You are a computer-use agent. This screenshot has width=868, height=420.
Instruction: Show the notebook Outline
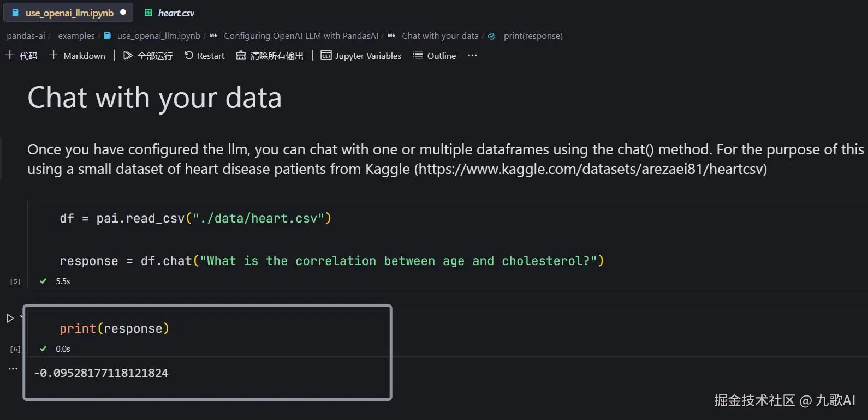coord(435,56)
